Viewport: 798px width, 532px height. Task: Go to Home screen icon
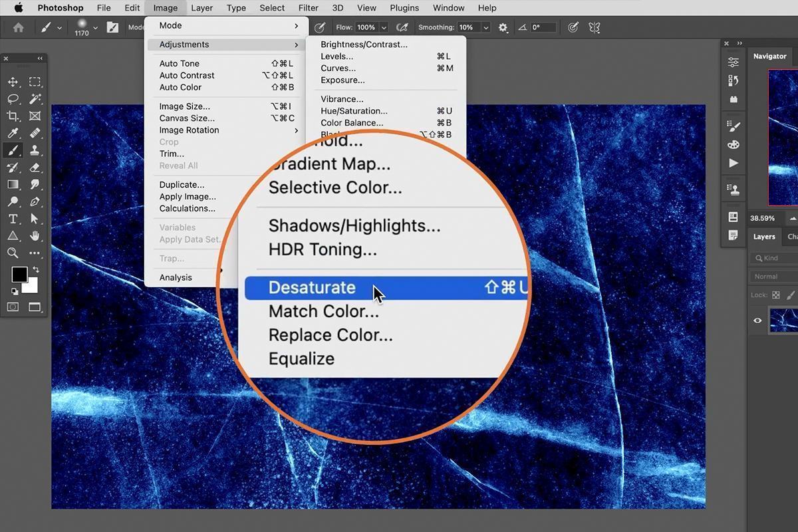click(19, 27)
